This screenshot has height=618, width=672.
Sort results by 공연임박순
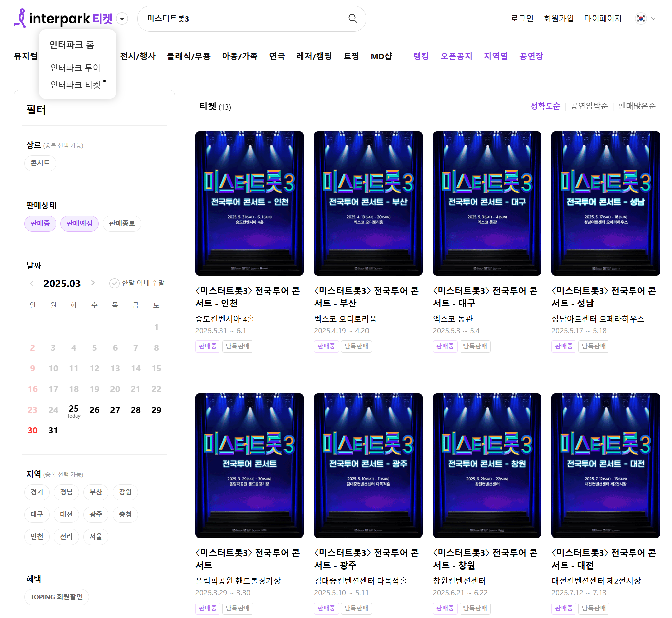click(589, 106)
